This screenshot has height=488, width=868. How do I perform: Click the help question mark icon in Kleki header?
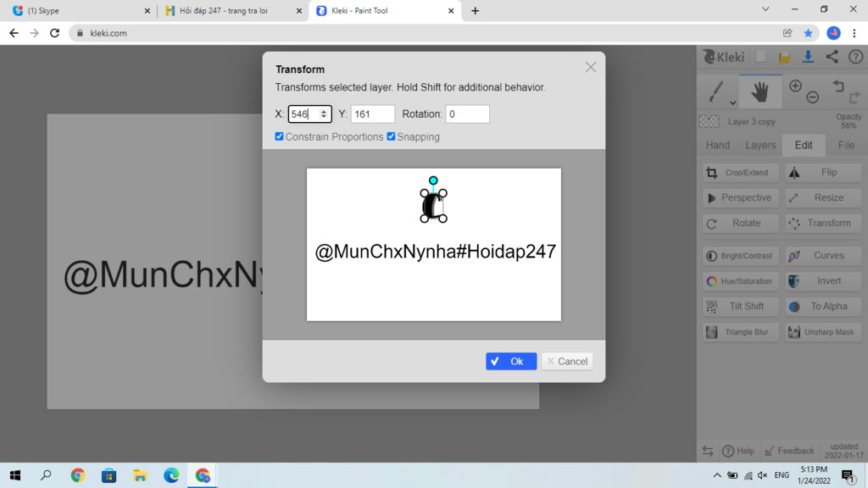[x=856, y=57]
